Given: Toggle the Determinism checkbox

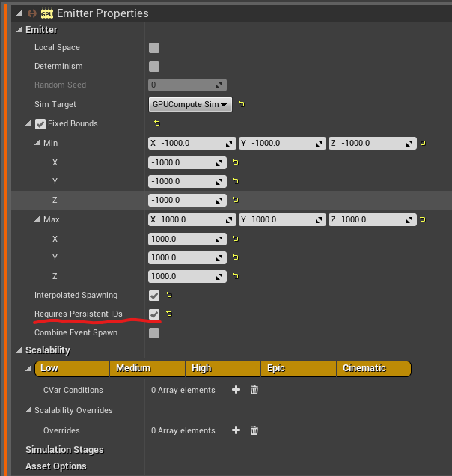Looking at the screenshot, I should (x=154, y=67).
